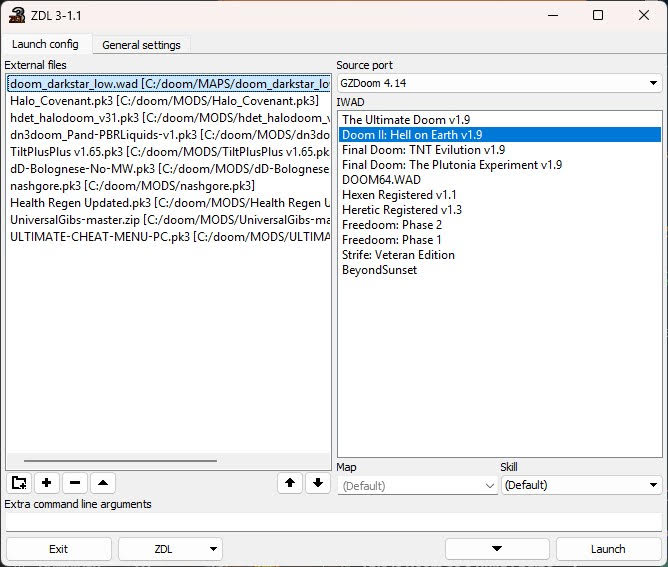
Task: Switch to the Launch config tab
Action: (x=45, y=44)
